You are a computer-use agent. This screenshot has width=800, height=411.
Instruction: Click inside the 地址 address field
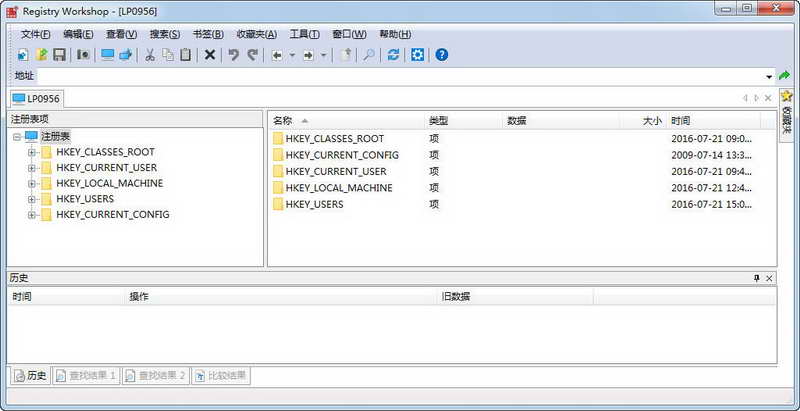click(406, 76)
